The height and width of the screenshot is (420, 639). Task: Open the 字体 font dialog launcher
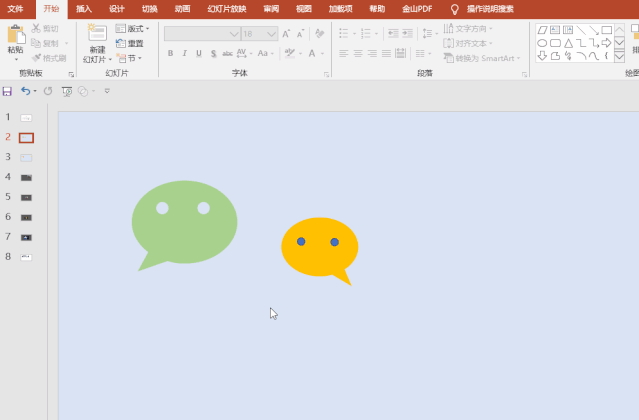point(326,75)
